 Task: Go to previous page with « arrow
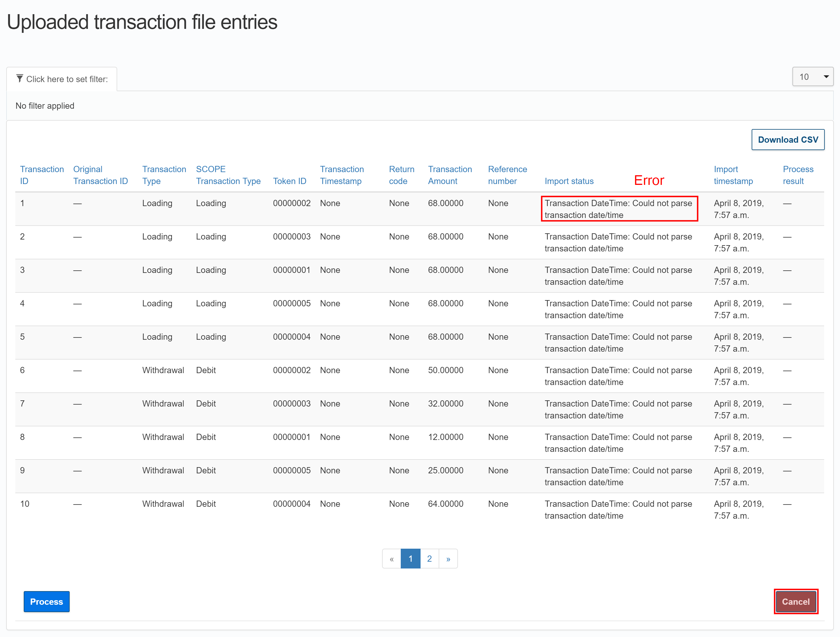[391, 558]
